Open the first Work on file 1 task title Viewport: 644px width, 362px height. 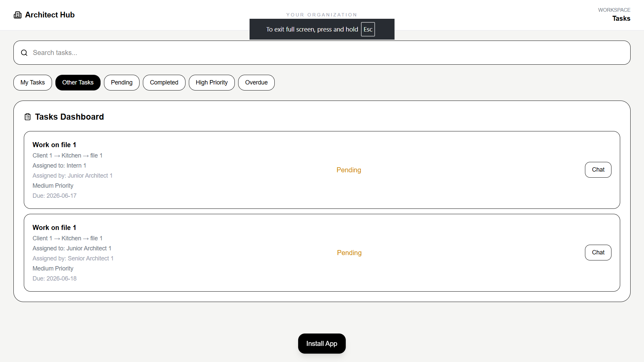[54, 145]
